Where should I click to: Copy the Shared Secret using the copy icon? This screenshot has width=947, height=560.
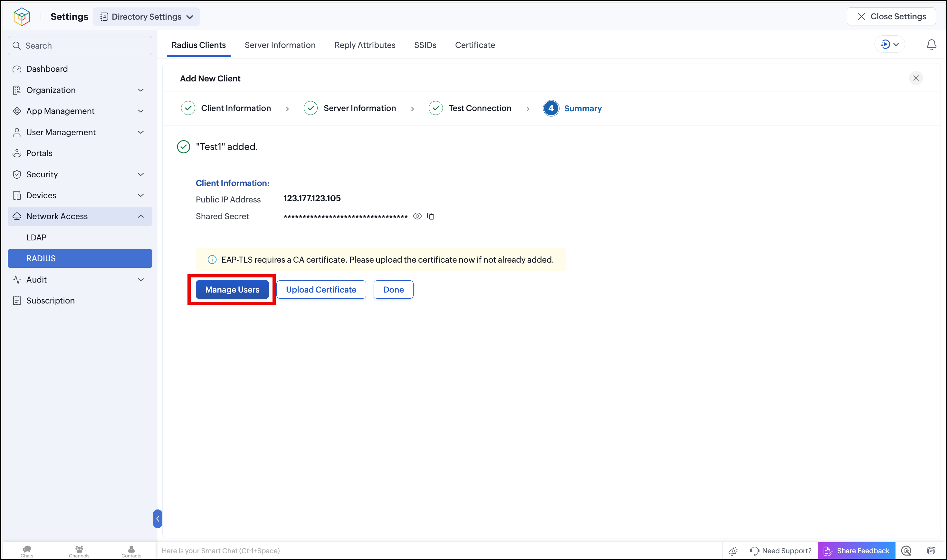pyautogui.click(x=430, y=216)
